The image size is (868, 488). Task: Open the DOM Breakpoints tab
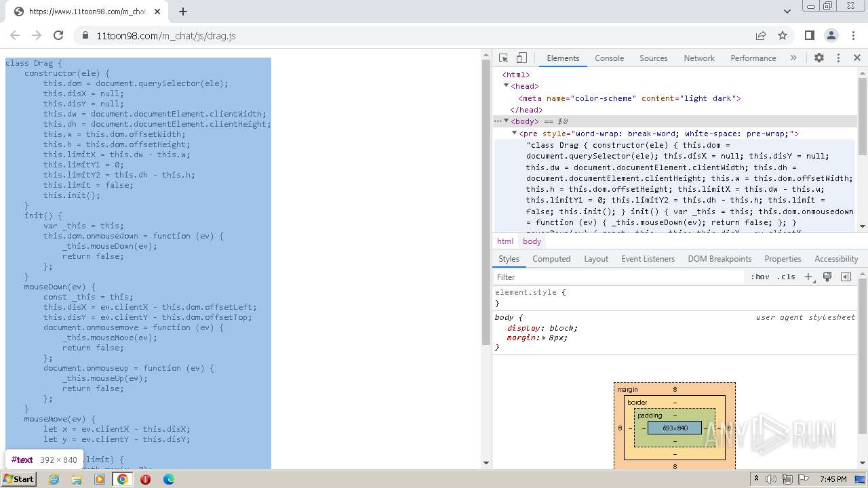click(719, 259)
